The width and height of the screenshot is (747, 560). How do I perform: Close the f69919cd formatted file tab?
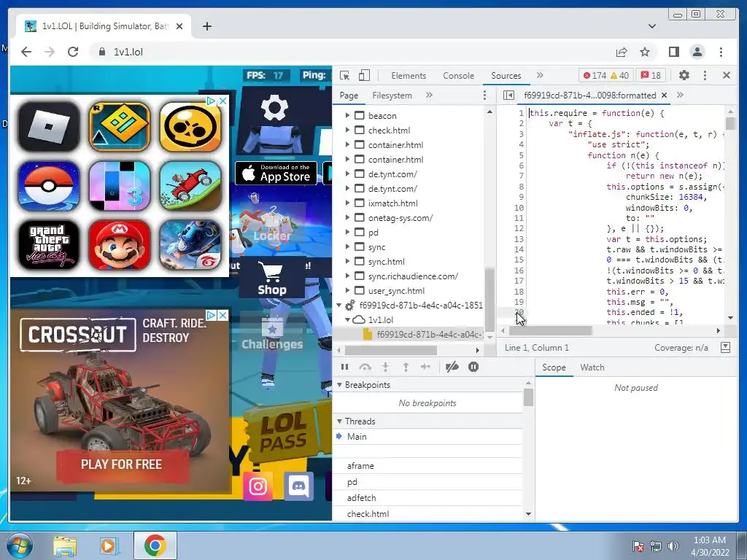coord(664,96)
